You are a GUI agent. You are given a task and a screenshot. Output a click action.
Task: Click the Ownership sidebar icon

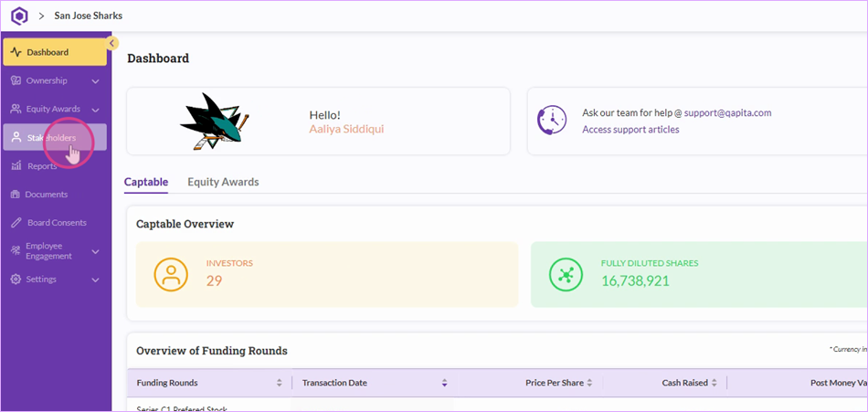pos(16,81)
